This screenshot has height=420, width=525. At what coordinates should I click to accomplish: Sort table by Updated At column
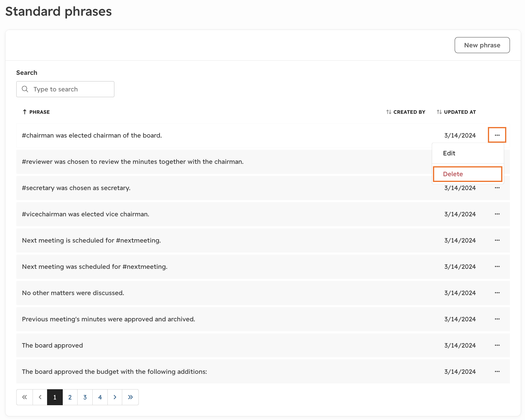pyautogui.click(x=456, y=112)
